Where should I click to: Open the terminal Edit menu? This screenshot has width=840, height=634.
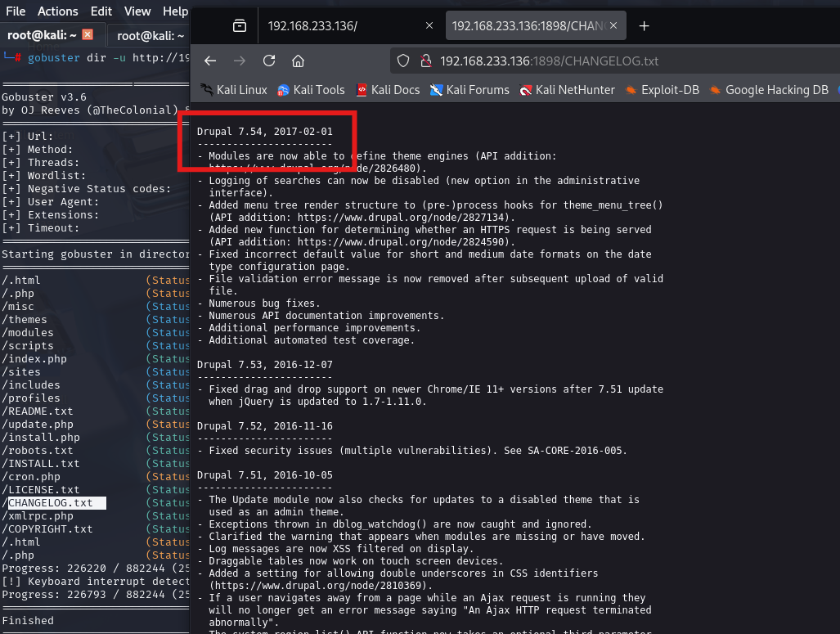tap(101, 11)
